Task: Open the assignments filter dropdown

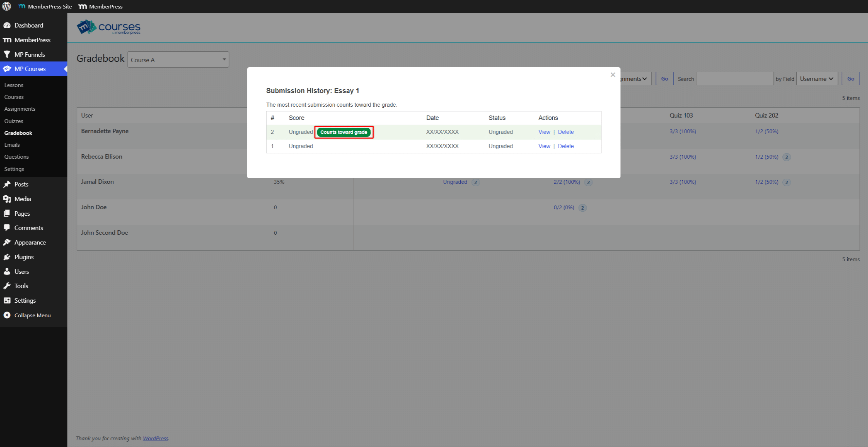Action: click(635, 79)
